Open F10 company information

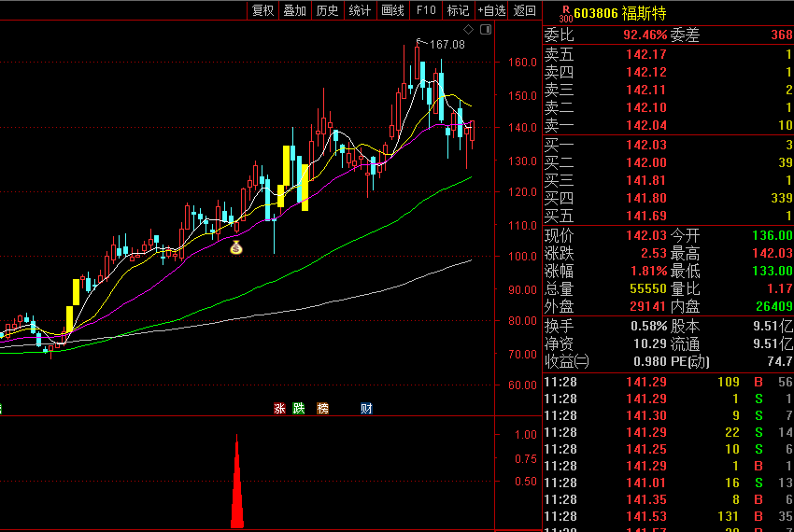pyautogui.click(x=426, y=10)
